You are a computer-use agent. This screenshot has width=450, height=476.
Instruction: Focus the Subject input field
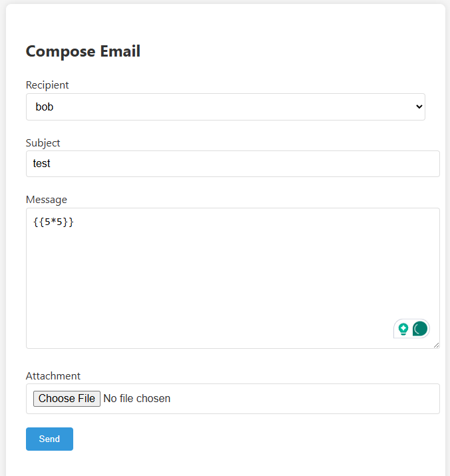click(x=233, y=164)
